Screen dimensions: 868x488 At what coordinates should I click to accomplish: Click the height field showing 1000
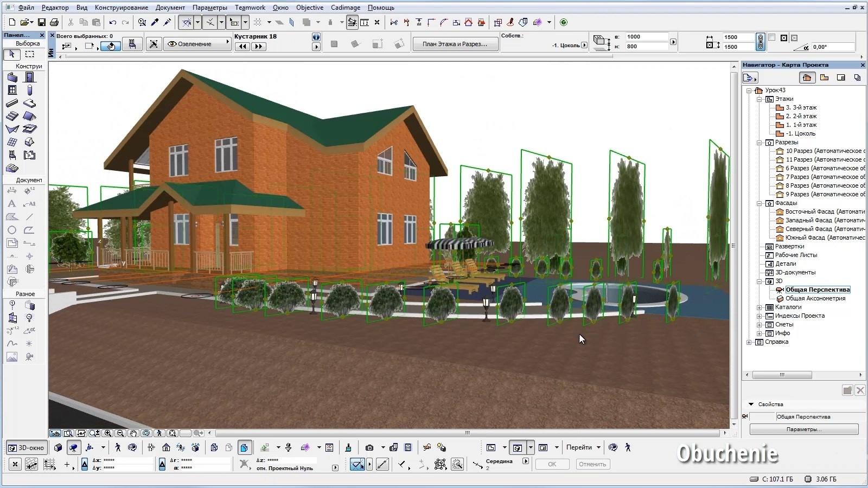click(646, 37)
